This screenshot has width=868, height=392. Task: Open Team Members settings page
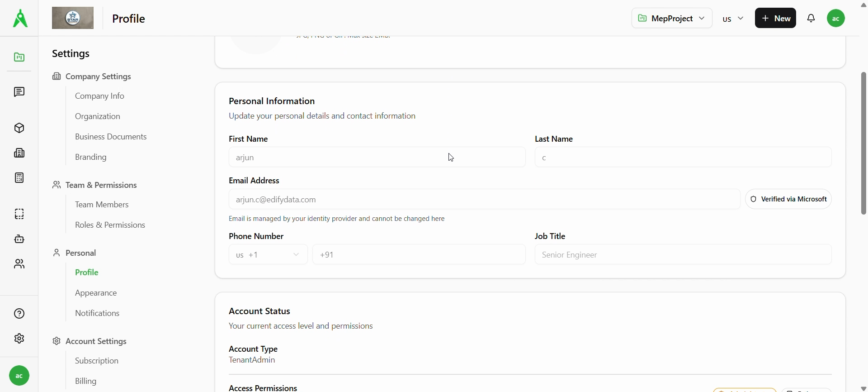click(x=102, y=205)
